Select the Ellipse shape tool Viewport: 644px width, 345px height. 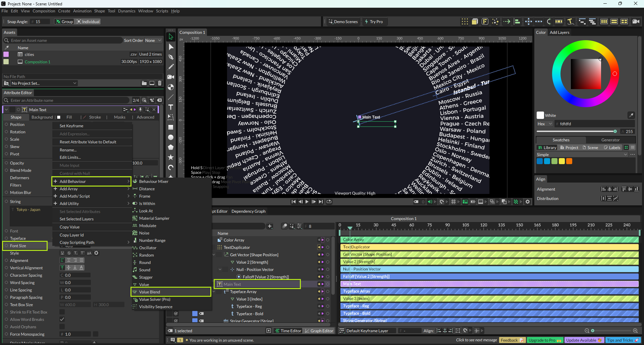[171, 137]
